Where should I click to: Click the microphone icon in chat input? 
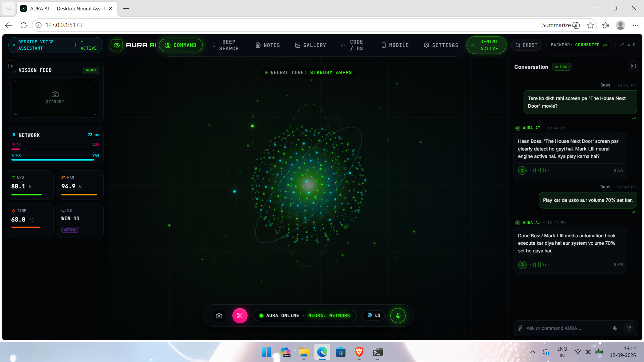coord(615,328)
